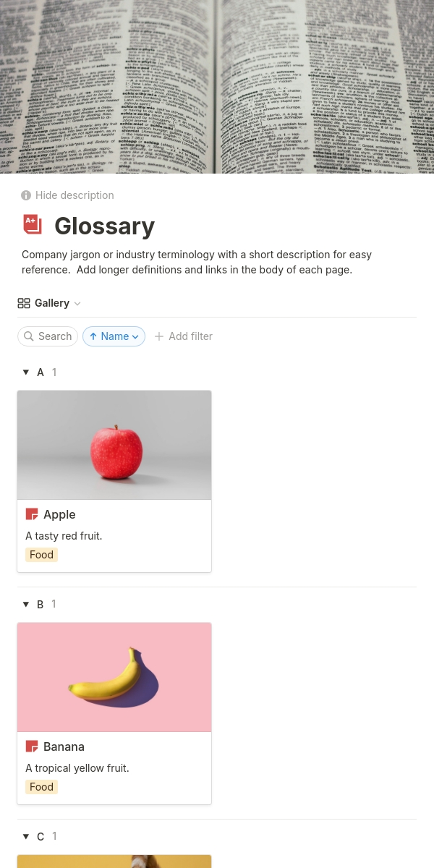The height and width of the screenshot is (868, 434).
Task: Hide the page description
Action: pos(75,195)
